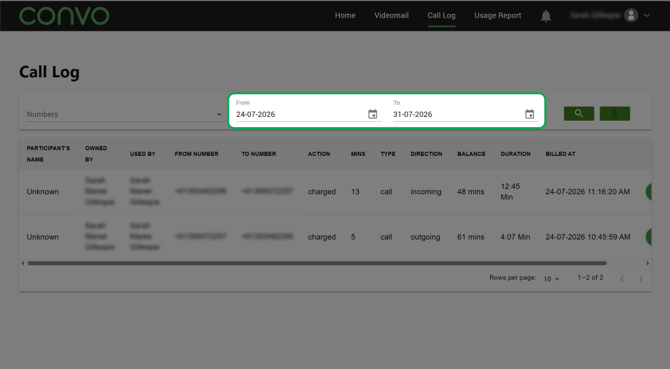670x369 pixels.
Task: Click charged in the outgoing call row
Action: (x=322, y=237)
